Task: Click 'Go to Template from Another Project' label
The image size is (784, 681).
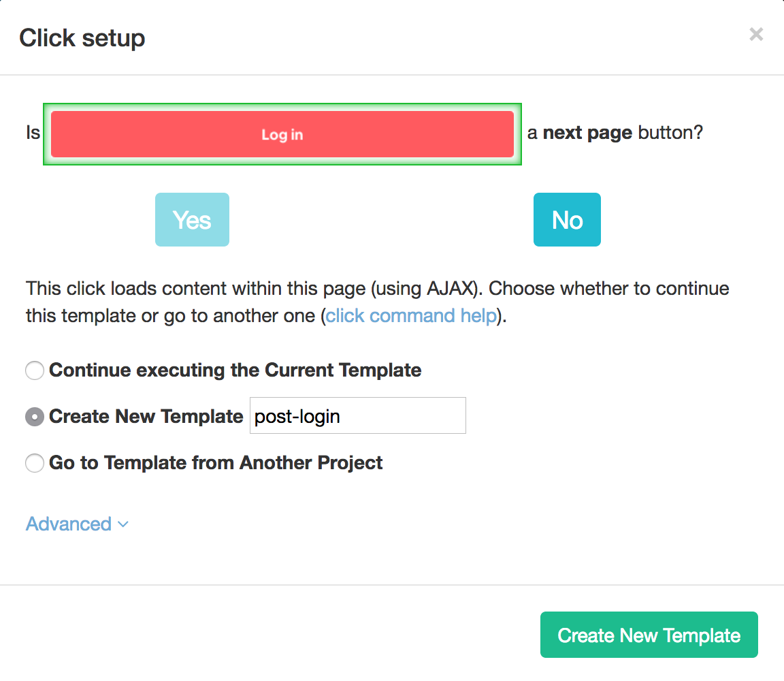Action: [x=216, y=463]
